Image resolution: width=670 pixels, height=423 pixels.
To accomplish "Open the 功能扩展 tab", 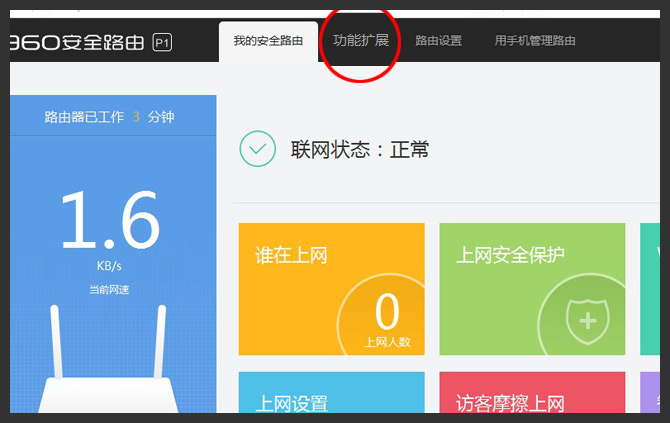I will (361, 41).
